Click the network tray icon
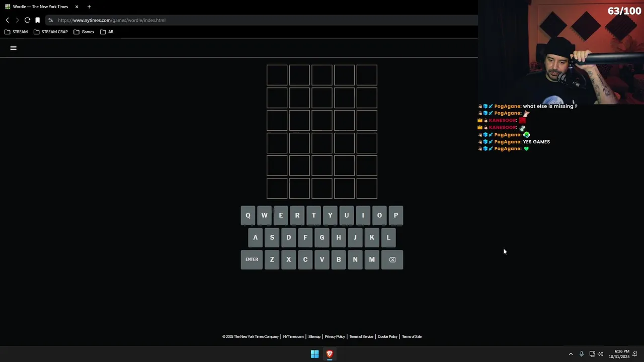The image size is (644, 362). 592,354
